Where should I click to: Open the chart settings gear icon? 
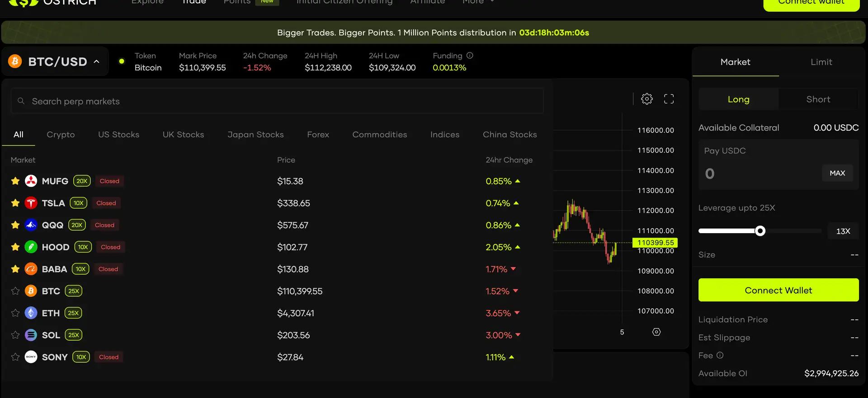647,99
